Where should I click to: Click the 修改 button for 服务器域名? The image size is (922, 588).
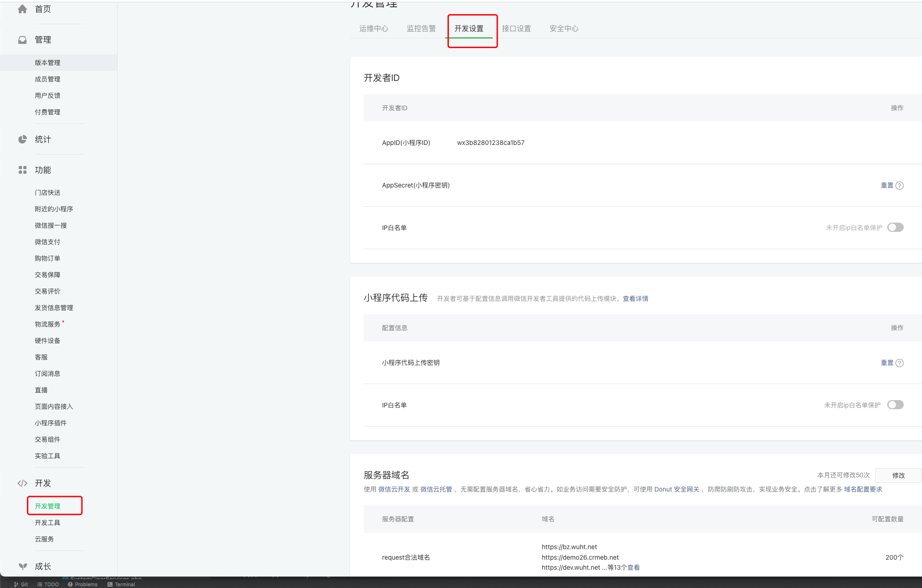tap(898, 476)
